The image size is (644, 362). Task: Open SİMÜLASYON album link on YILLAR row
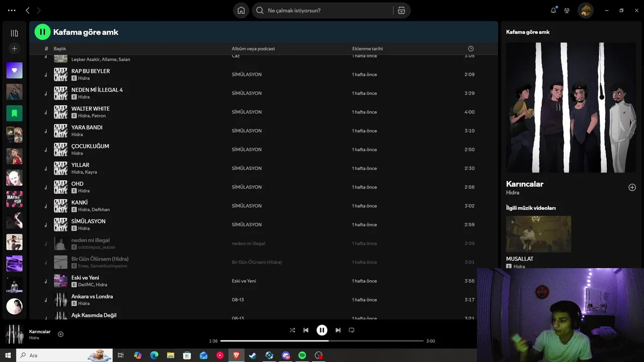click(x=247, y=168)
